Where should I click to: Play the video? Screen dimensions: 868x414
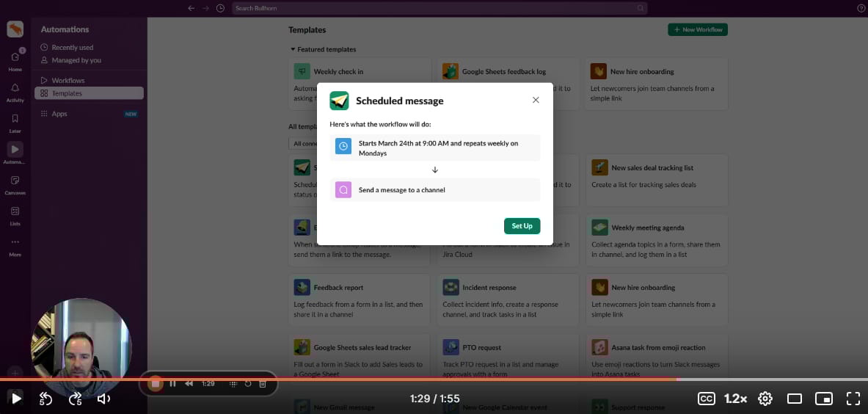[16, 398]
